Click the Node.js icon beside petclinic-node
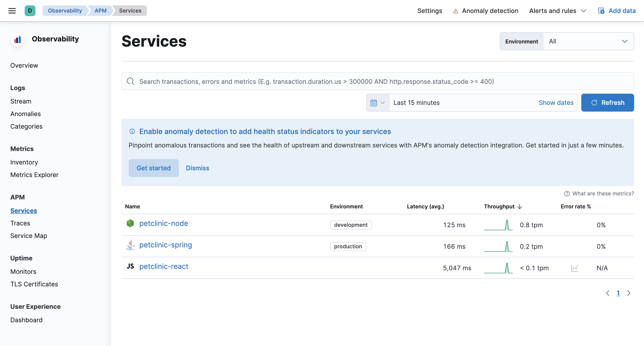 (130, 223)
